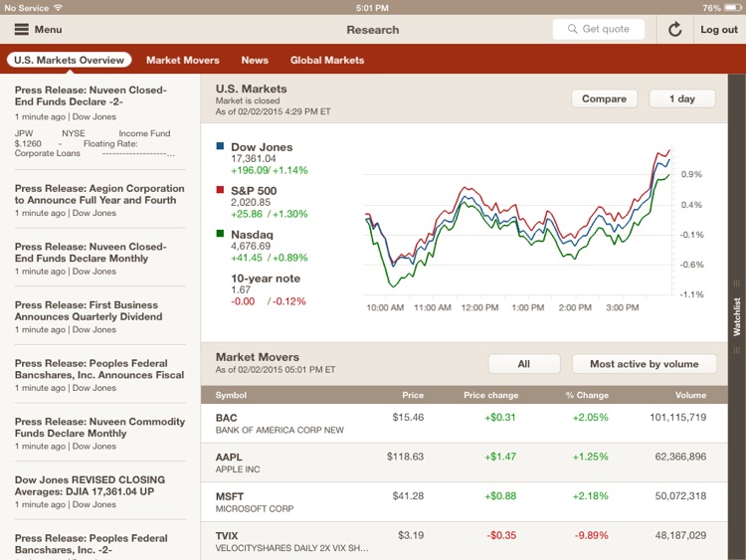Image resolution: width=746 pixels, height=560 pixels.
Task: Sort by the Price change column header
Action: click(491, 395)
